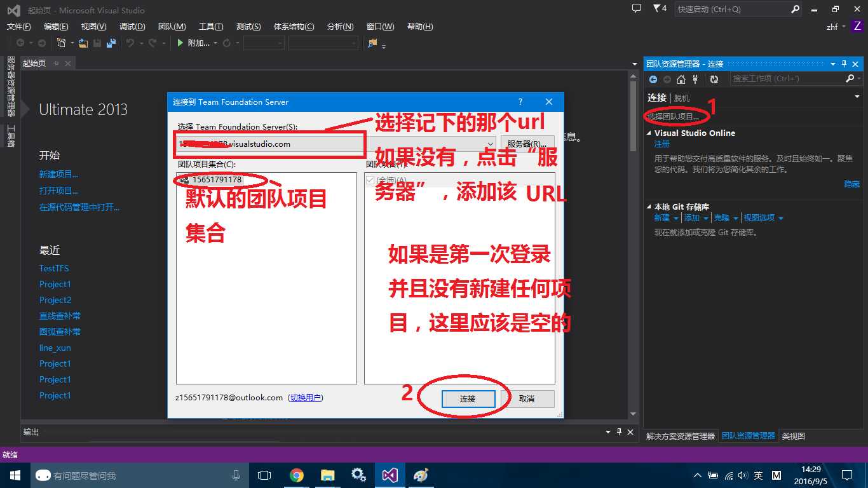868x488 pixels.
Task: Open the 团队(M) menu
Action: (x=172, y=27)
